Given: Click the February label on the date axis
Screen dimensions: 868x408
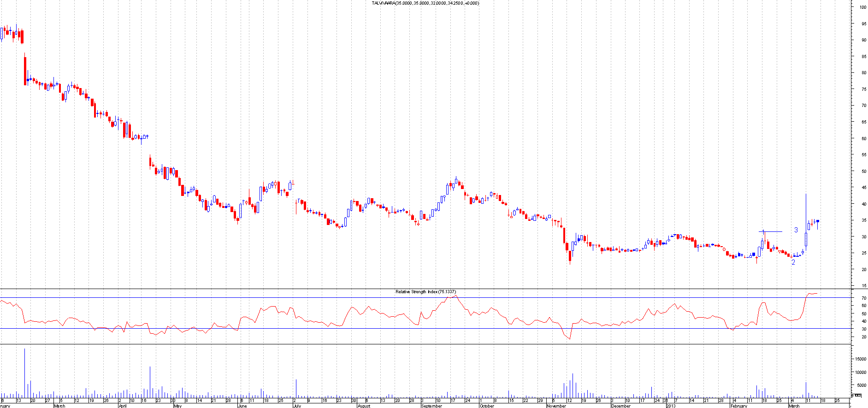Looking at the screenshot, I should coord(738,406).
